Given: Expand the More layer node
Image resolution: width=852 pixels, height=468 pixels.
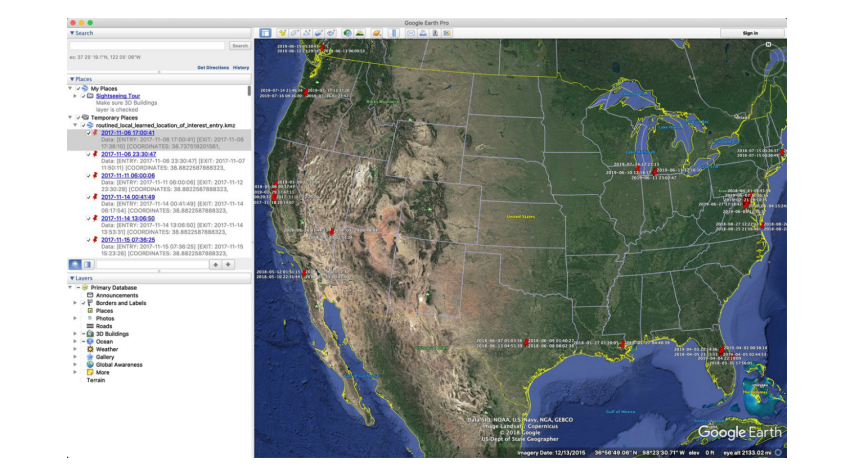Looking at the screenshot, I should pyautogui.click(x=75, y=372).
